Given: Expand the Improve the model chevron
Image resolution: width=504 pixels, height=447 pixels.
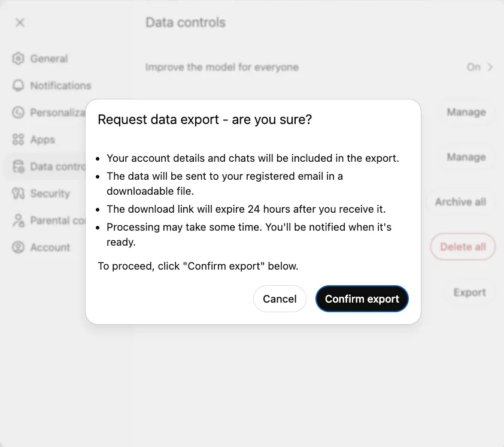Looking at the screenshot, I should coord(490,67).
